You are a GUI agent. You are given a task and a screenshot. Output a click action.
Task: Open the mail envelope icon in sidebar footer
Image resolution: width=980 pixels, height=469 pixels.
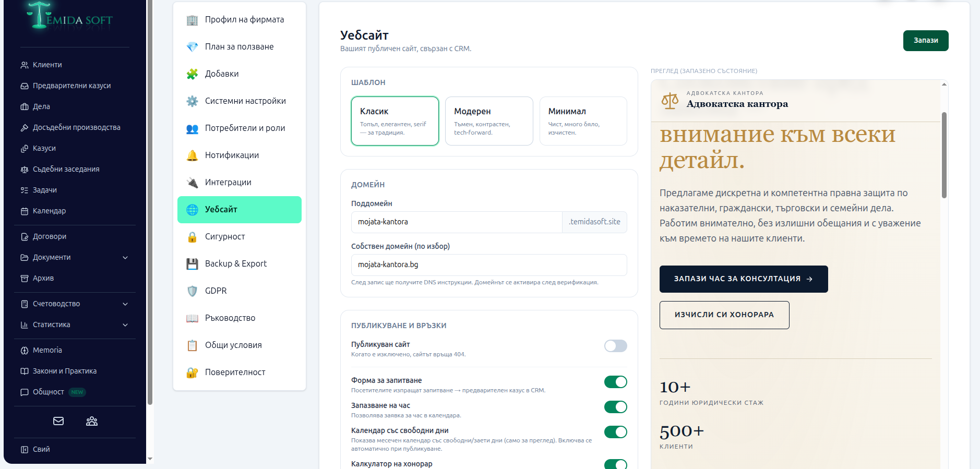58,421
